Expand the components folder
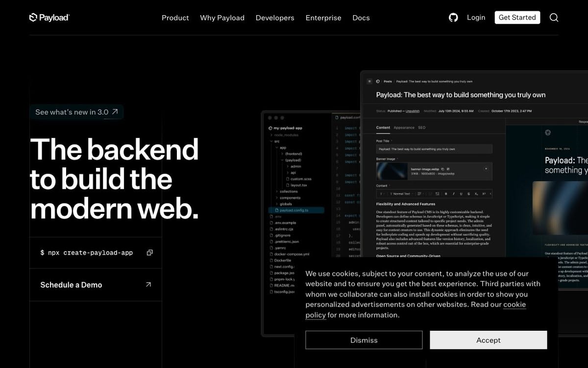This screenshot has width=588, height=368. click(289, 198)
